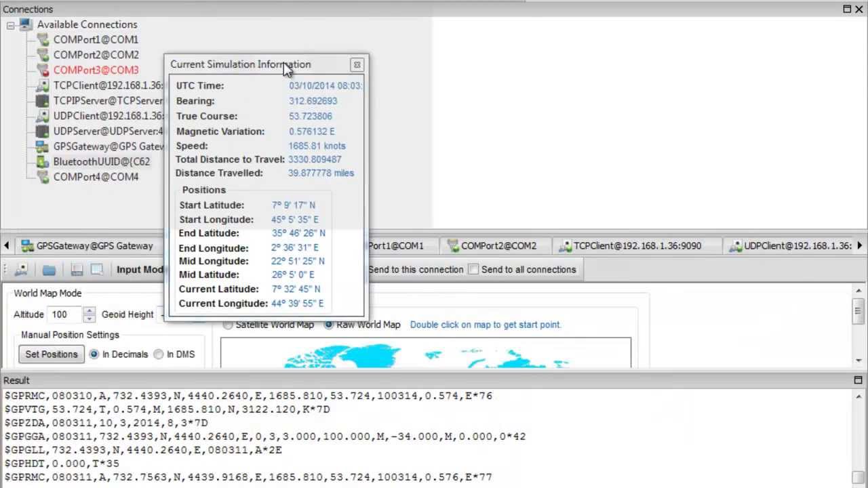Maximize the Connections panel
Screen dimensions: 868x488
847,9
